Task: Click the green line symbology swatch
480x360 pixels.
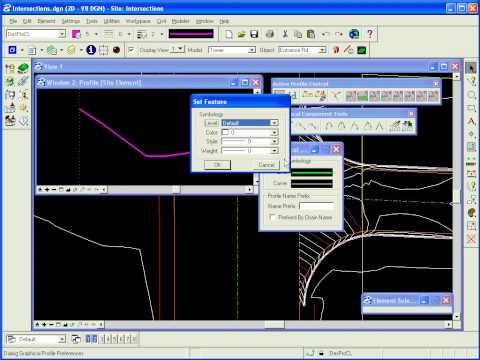Action: pyautogui.click(x=312, y=172)
